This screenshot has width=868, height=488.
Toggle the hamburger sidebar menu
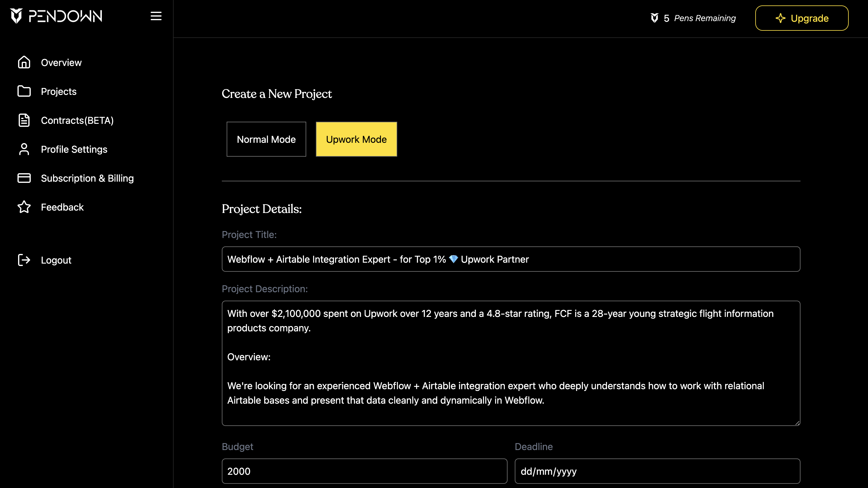click(156, 16)
